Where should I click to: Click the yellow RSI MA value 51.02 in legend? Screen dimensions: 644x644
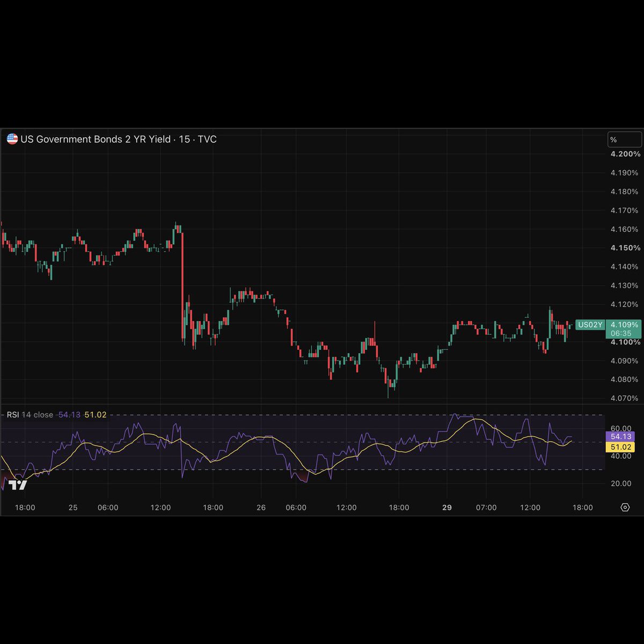pyautogui.click(x=96, y=414)
